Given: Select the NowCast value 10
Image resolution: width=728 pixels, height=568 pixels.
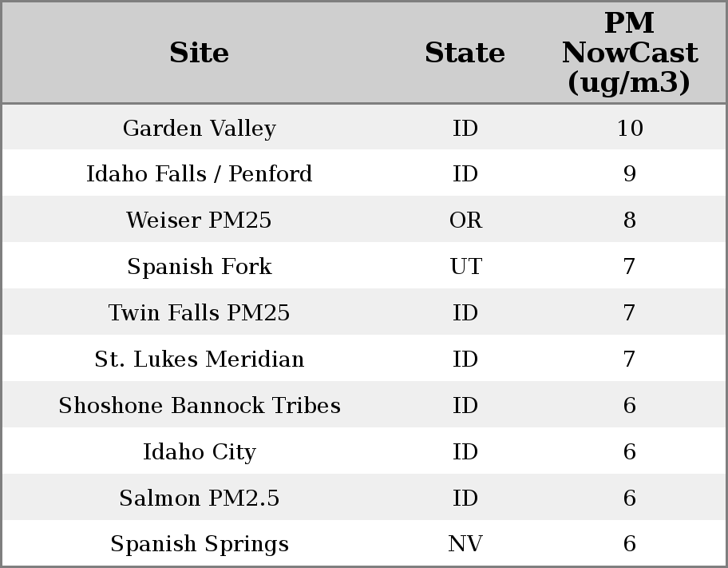Looking at the screenshot, I should [x=630, y=129].
